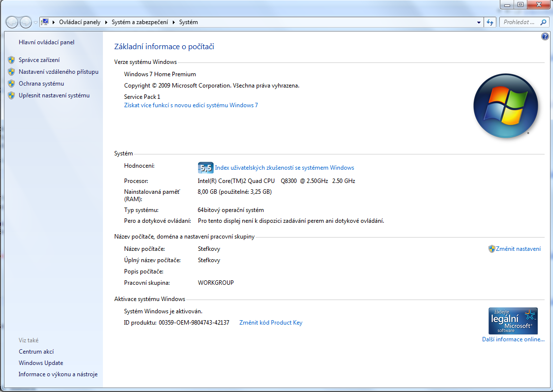Click the Refresh button beside address bar
The height and width of the screenshot is (392, 553).
(490, 22)
